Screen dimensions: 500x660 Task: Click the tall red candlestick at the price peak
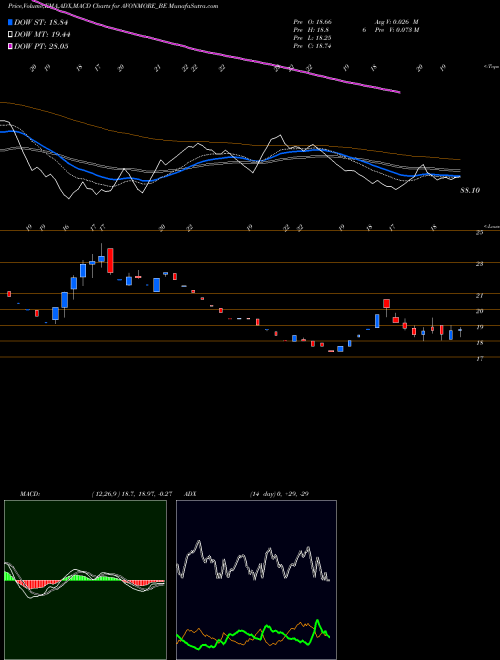click(x=110, y=261)
